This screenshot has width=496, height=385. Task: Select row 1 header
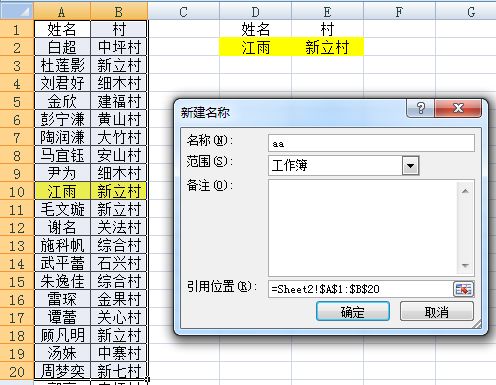(x=17, y=29)
